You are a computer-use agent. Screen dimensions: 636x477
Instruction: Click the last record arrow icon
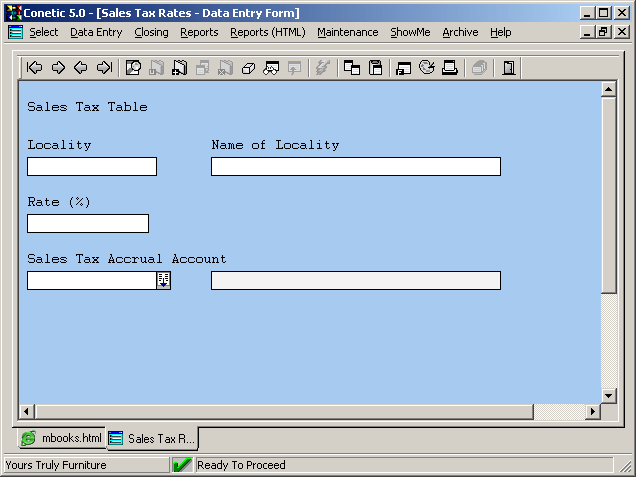[x=104, y=68]
